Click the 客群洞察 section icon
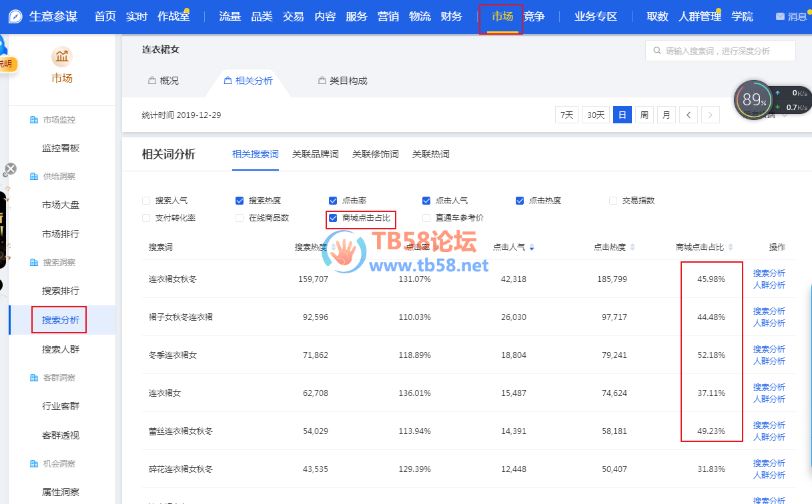This screenshot has width=812, height=504. [34, 378]
